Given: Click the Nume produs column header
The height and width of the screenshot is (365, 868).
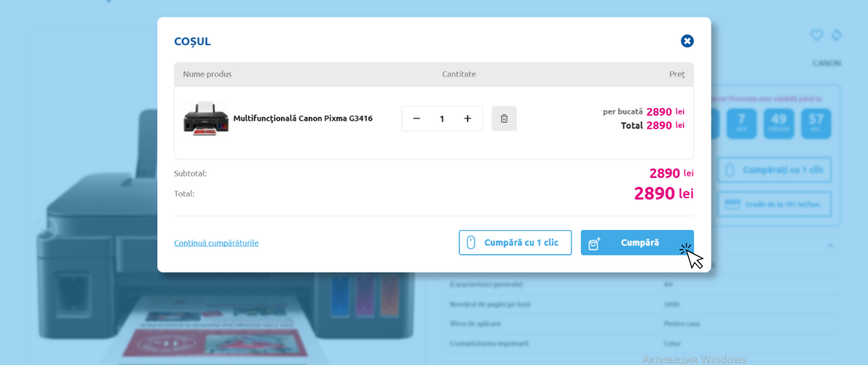Looking at the screenshot, I should pos(207,74).
